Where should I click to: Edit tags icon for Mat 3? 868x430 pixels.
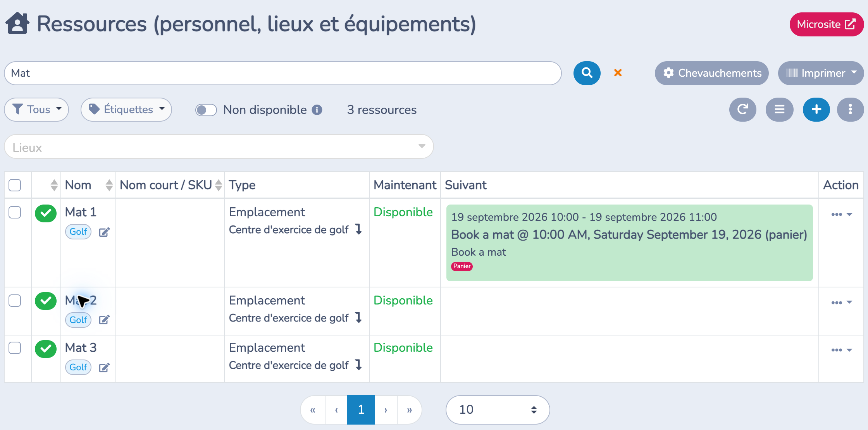pyautogui.click(x=104, y=368)
